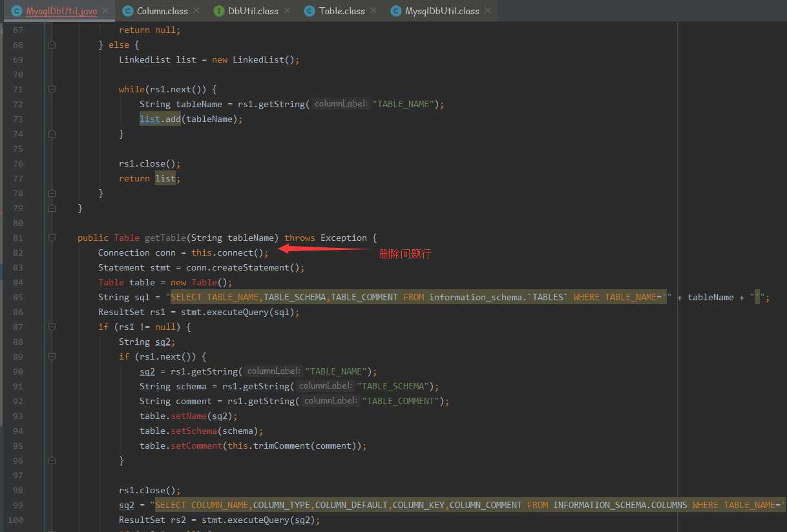The width and height of the screenshot is (787, 532).
Task: Collapse the while loop at line 71
Action: pyautogui.click(x=52, y=89)
